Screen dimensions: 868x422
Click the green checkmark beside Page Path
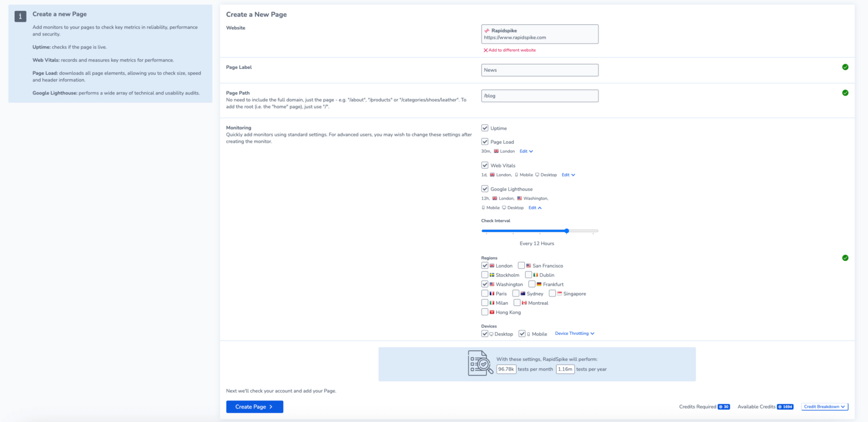point(845,93)
